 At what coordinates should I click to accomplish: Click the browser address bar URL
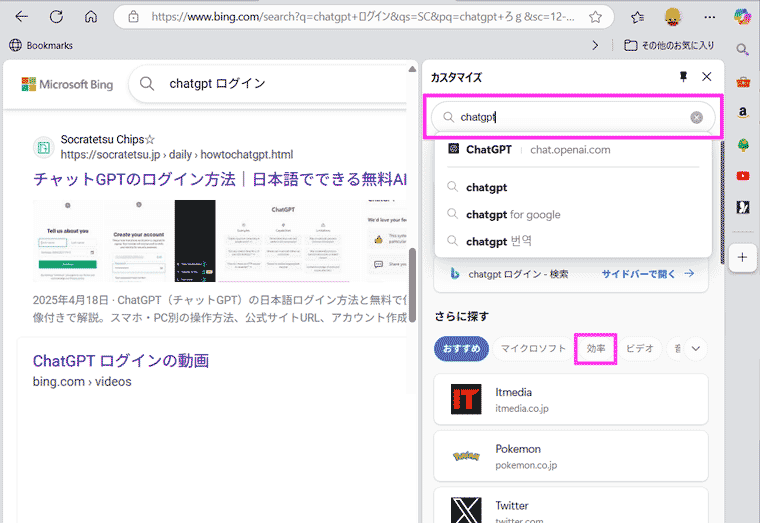click(363, 17)
